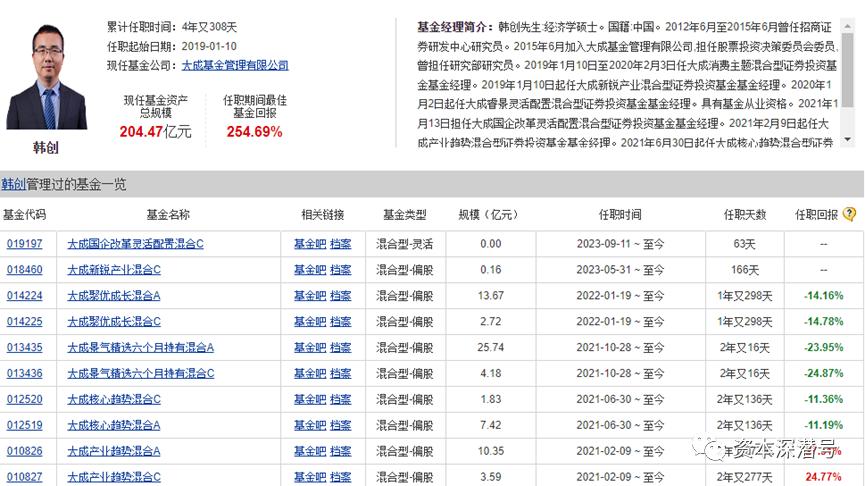Image resolution: width=865 pixels, height=486 pixels.
Task: Open 基金吧 for fund 013435
Action: (x=309, y=348)
